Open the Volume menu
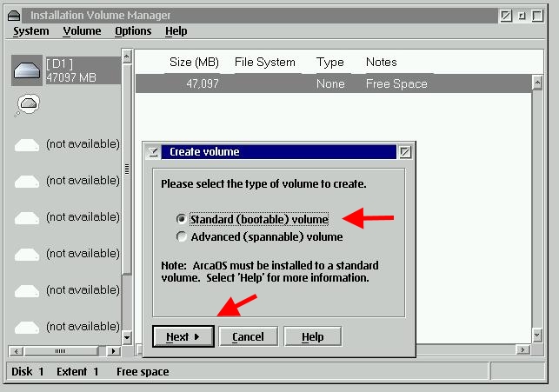The width and height of the screenshot is (559, 392). coord(82,31)
